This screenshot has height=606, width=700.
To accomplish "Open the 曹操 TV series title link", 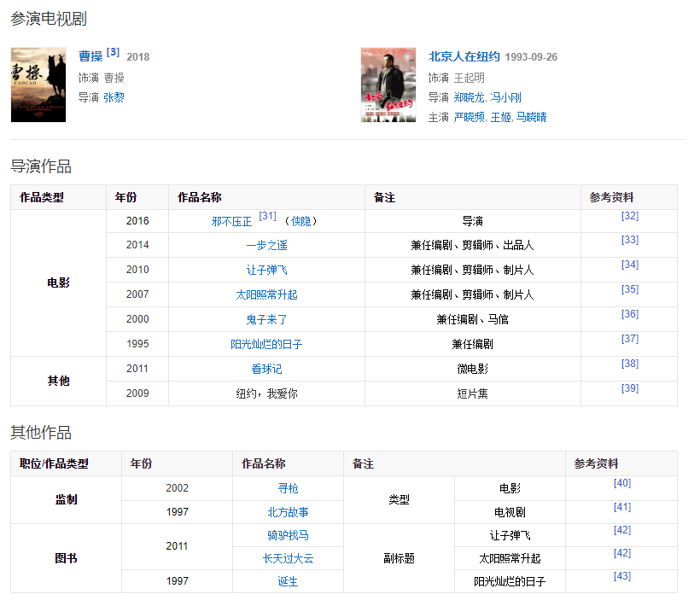I will click(x=90, y=56).
